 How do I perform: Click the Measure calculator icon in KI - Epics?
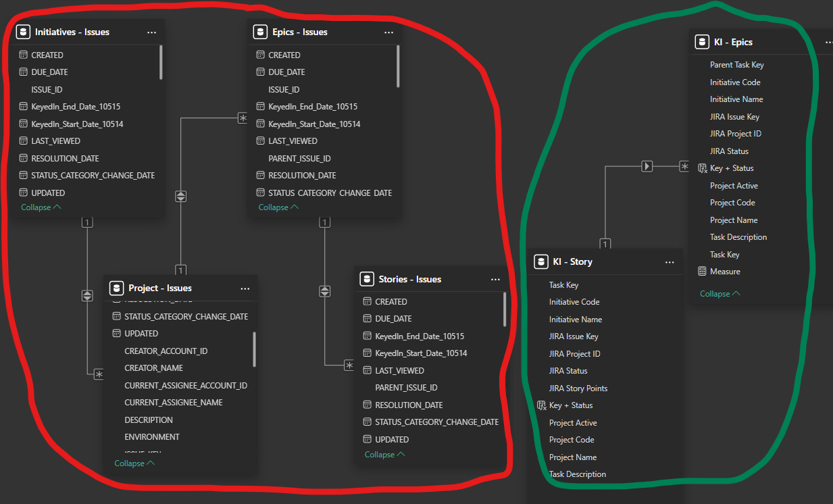click(x=702, y=272)
